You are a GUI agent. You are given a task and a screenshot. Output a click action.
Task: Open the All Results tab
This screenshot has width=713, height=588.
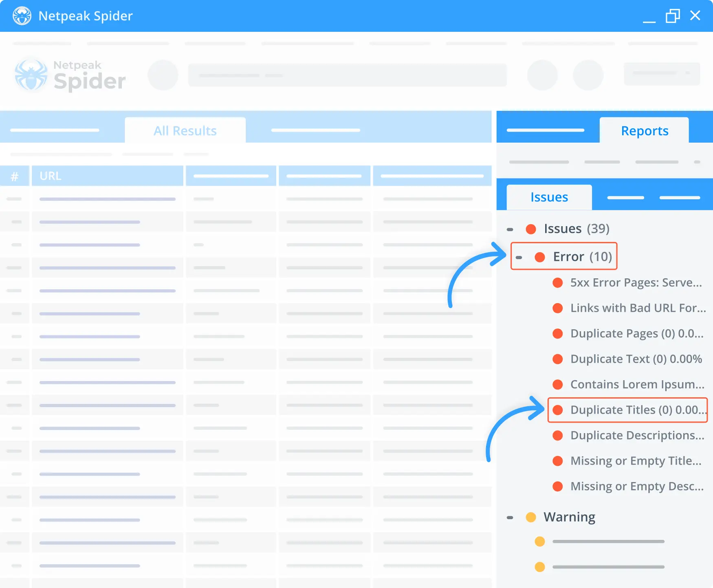(x=185, y=130)
